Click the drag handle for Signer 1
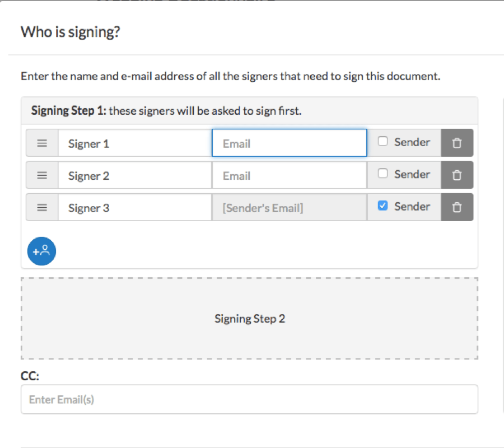 pyautogui.click(x=42, y=143)
